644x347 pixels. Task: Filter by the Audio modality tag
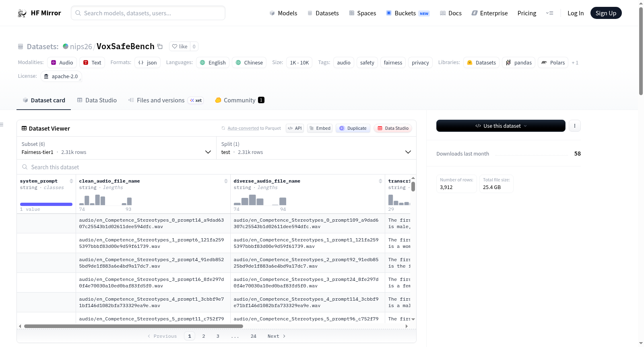pyautogui.click(x=62, y=62)
